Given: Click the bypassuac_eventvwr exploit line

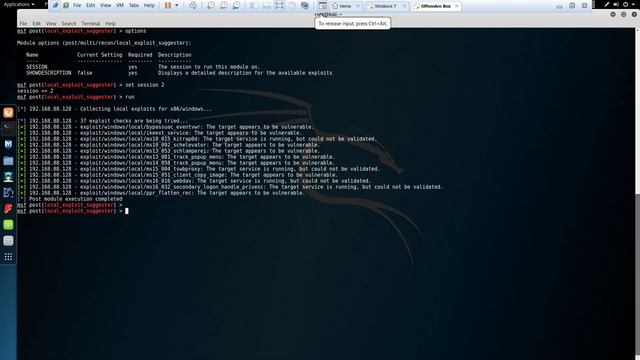Looking at the screenshot, I should pyautogui.click(x=166, y=127).
